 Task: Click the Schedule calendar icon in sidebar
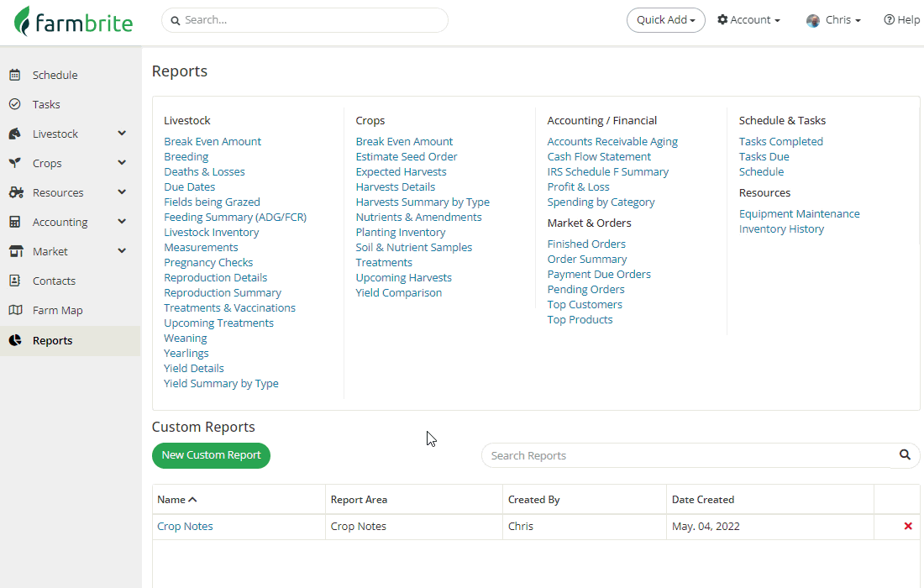(x=15, y=75)
